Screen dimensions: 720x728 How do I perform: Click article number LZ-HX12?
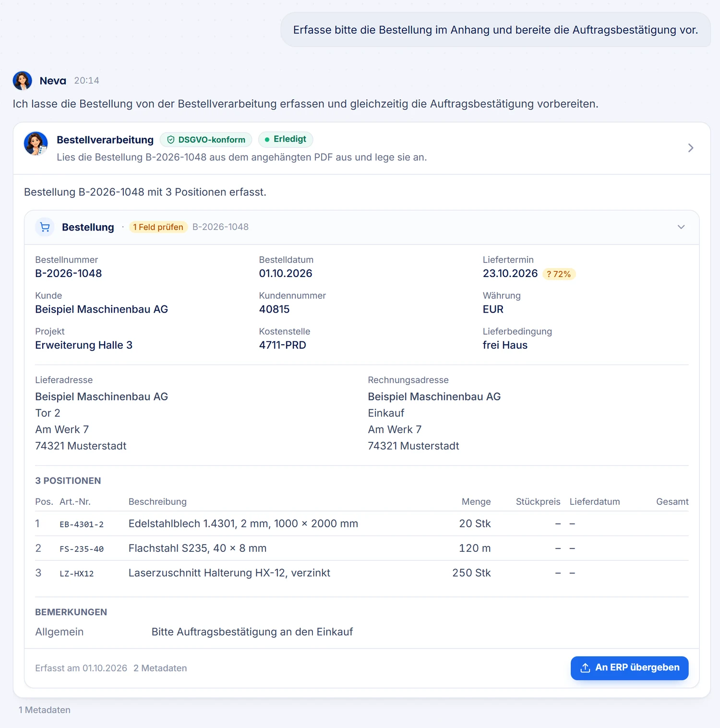tap(77, 573)
